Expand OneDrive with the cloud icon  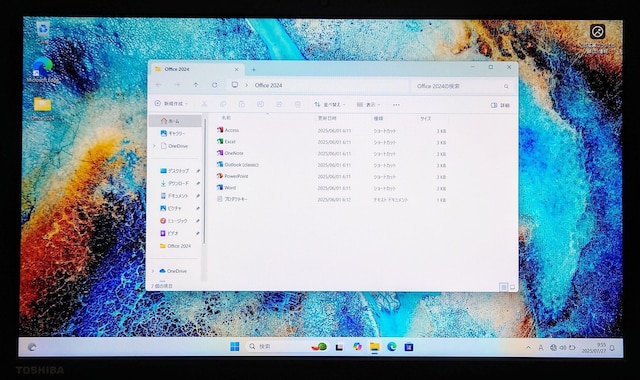(153, 271)
